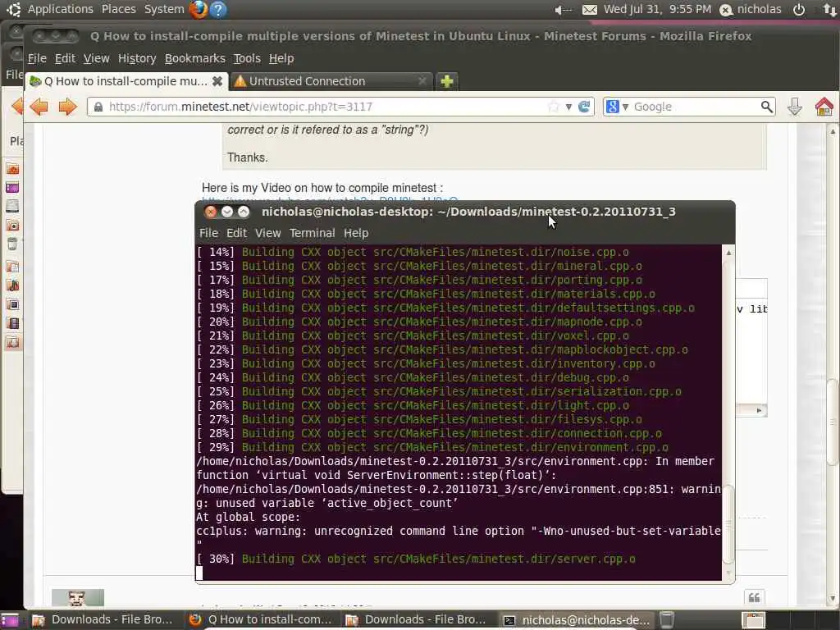
Task: Open the mail envelope indicator
Action: pyautogui.click(x=589, y=10)
